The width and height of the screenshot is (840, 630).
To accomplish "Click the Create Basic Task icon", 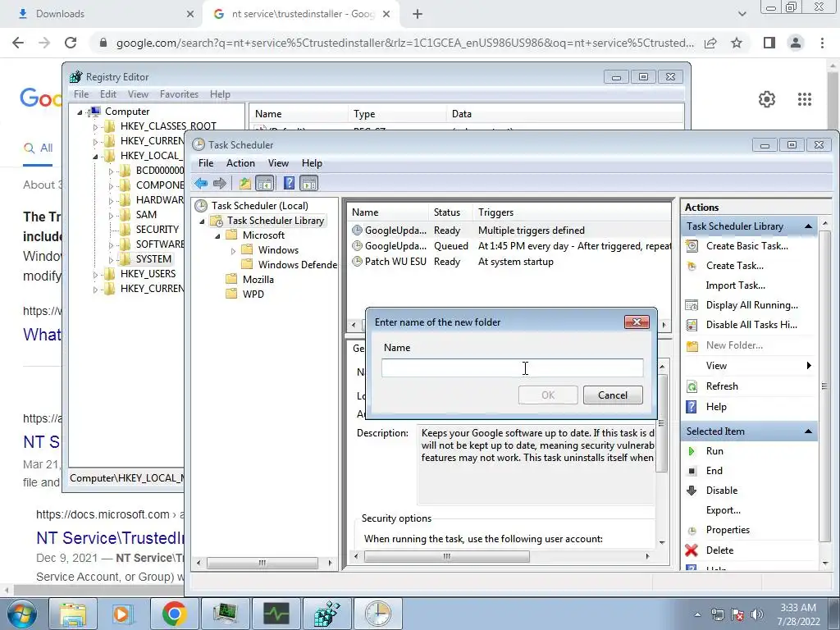I will pos(692,246).
